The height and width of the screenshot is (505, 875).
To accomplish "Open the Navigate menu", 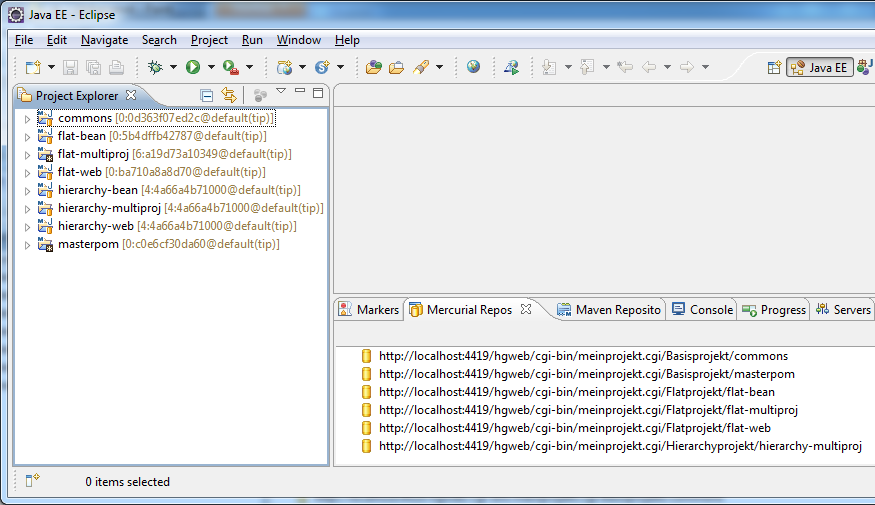I will (x=104, y=40).
